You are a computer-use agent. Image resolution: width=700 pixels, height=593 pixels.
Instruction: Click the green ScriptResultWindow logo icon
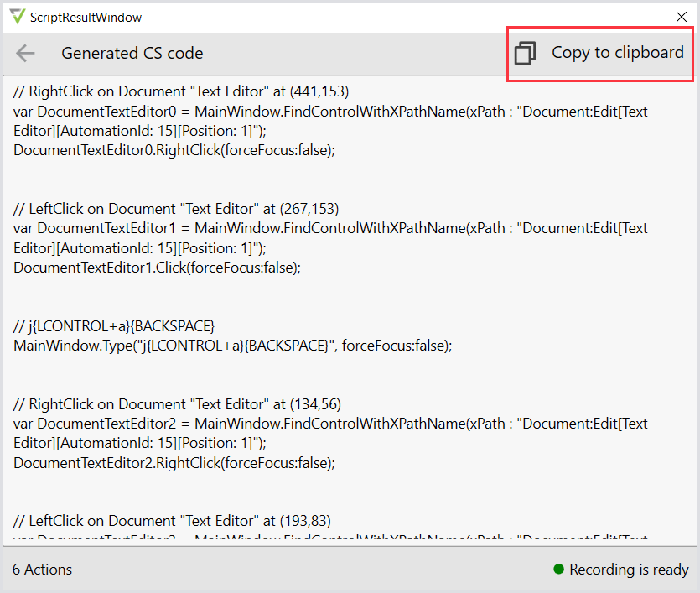point(17,17)
